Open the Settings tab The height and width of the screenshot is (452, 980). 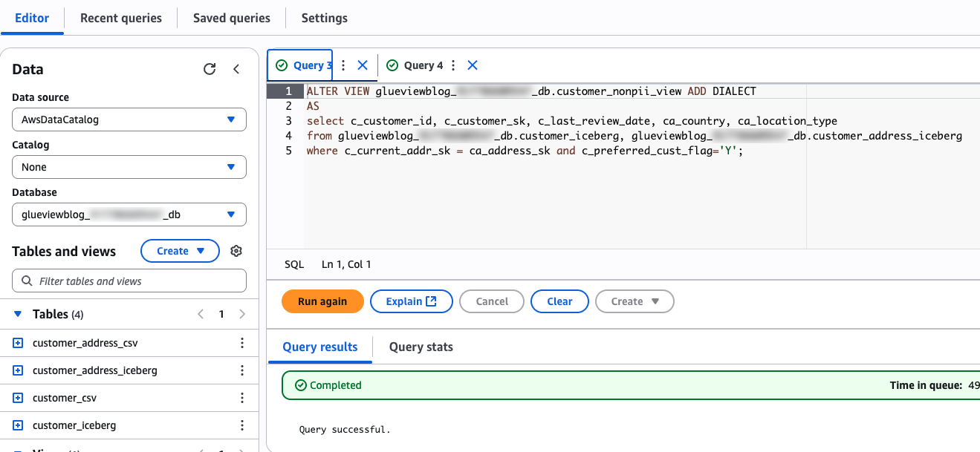pyautogui.click(x=324, y=18)
